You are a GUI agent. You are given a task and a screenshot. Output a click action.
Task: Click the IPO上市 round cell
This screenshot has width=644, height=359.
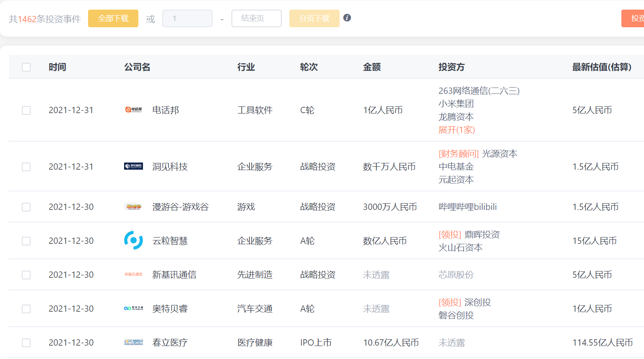316,343
